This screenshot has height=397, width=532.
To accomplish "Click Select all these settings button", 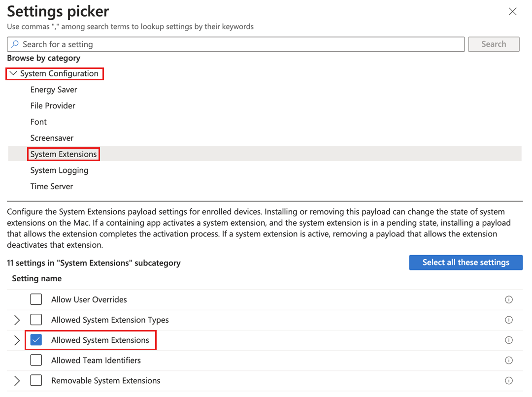I will coord(465,263).
